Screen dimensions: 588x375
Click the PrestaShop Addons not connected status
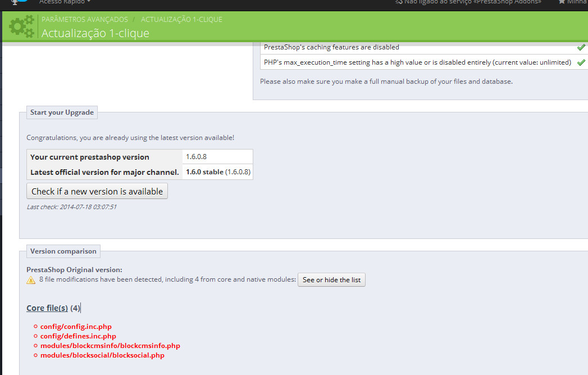click(468, 2)
